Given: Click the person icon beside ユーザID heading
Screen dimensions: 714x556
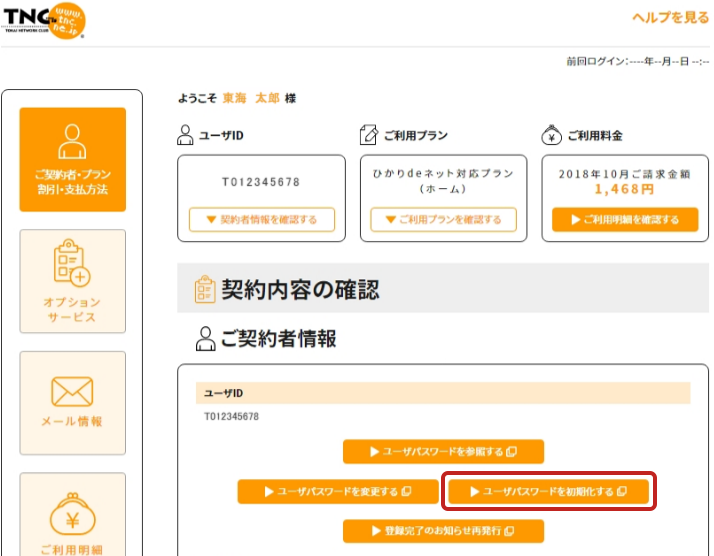Looking at the screenshot, I should click(185, 135).
